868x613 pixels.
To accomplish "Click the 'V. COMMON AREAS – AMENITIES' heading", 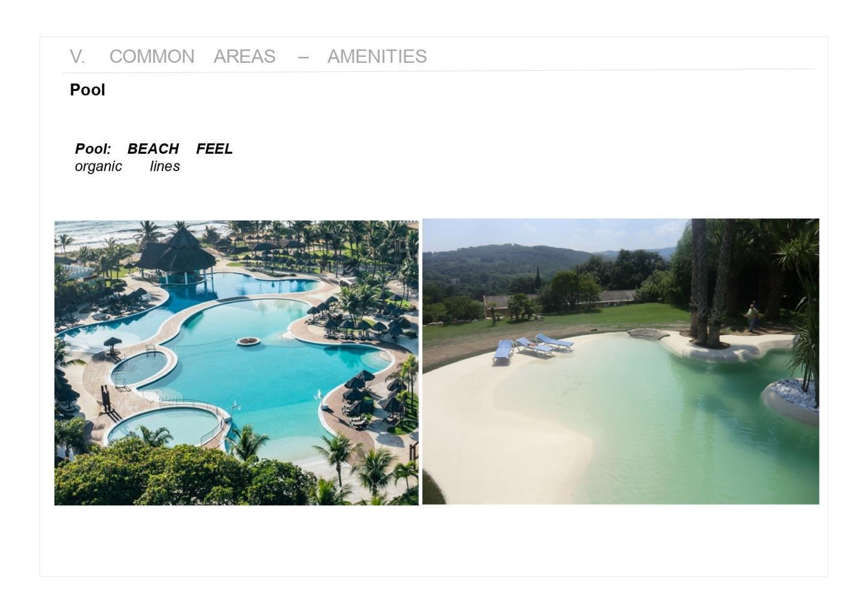I will pyautogui.click(x=248, y=56).
